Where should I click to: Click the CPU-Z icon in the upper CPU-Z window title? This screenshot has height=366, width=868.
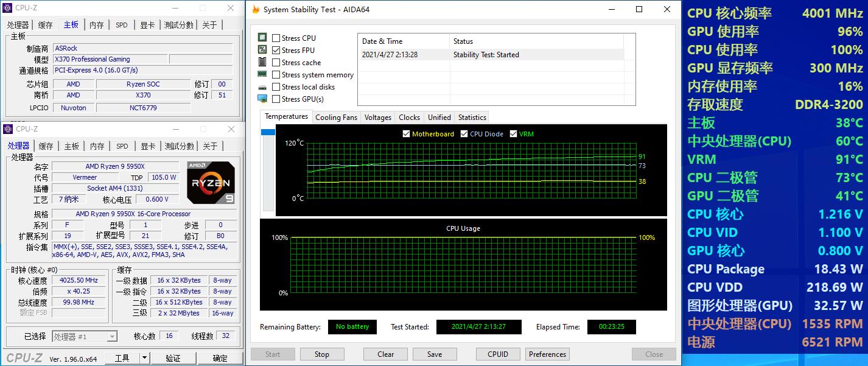click(x=8, y=9)
